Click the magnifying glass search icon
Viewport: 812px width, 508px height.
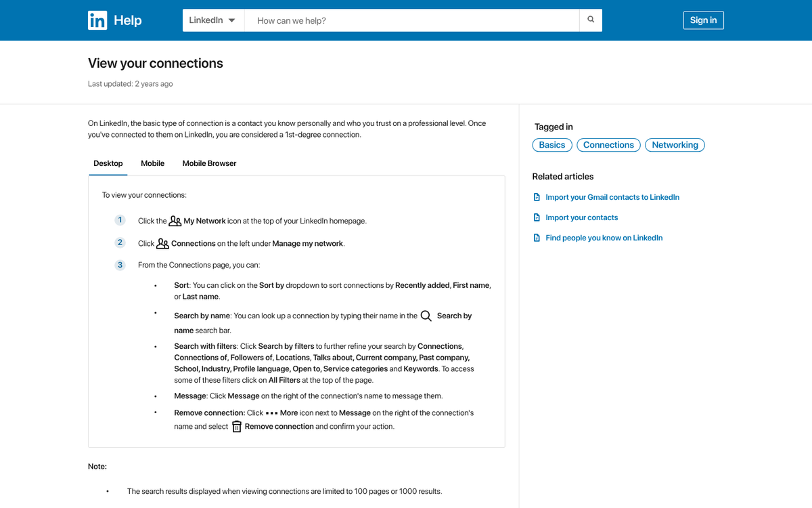pos(590,20)
